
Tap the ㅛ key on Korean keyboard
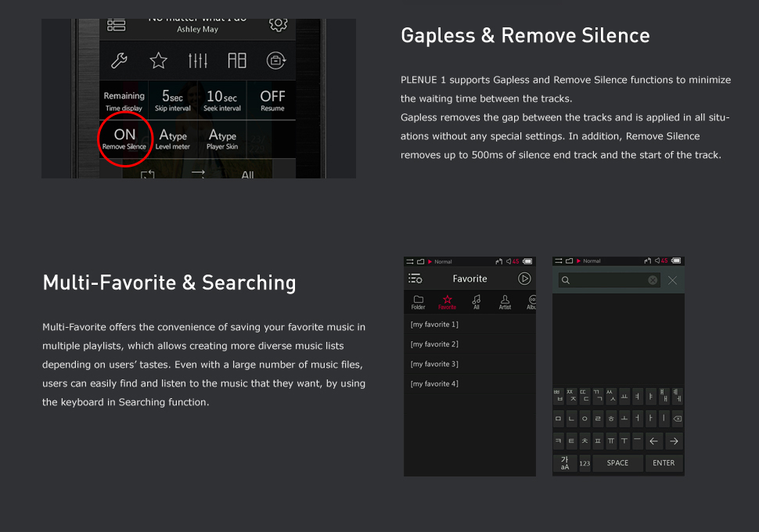click(x=624, y=397)
